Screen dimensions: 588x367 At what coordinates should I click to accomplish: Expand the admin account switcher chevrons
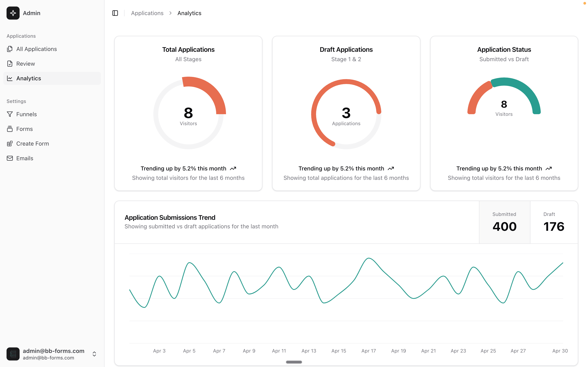(x=94, y=354)
